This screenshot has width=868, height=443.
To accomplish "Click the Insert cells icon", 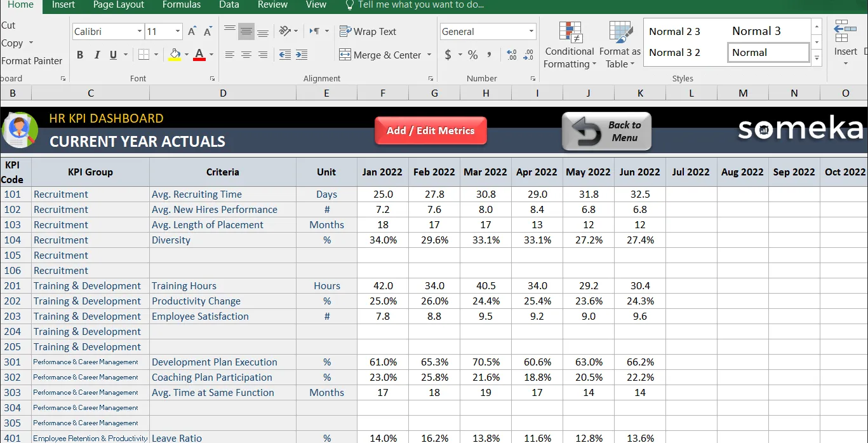I will click(x=845, y=31).
